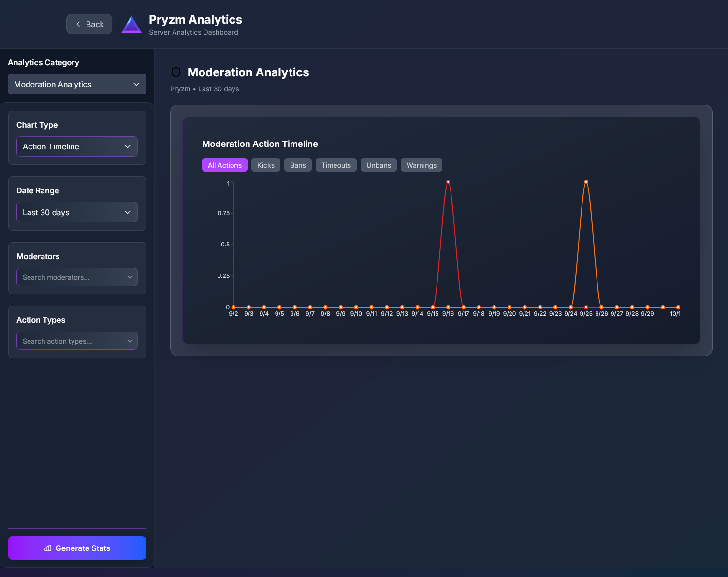Select the All Actions tab

pos(224,165)
